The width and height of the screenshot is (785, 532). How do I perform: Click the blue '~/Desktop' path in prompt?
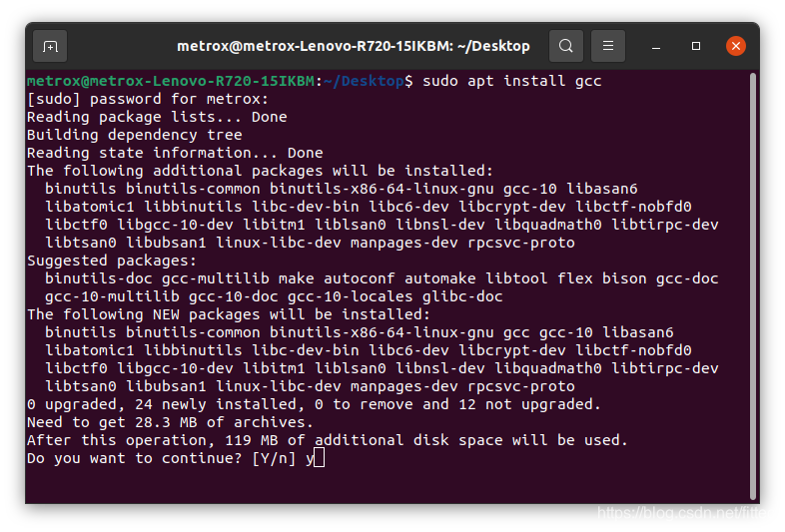[x=364, y=81]
